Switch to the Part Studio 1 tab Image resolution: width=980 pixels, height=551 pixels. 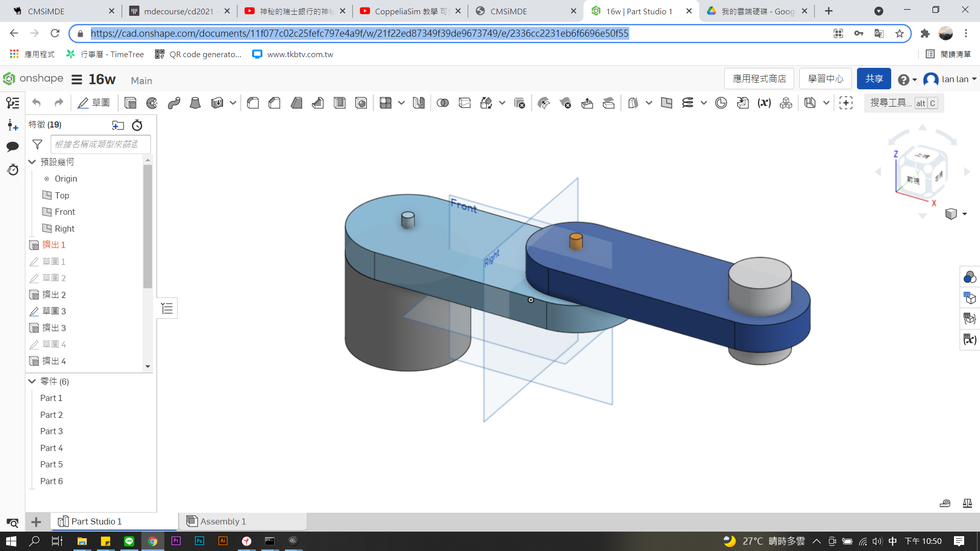tap(114, 521)
